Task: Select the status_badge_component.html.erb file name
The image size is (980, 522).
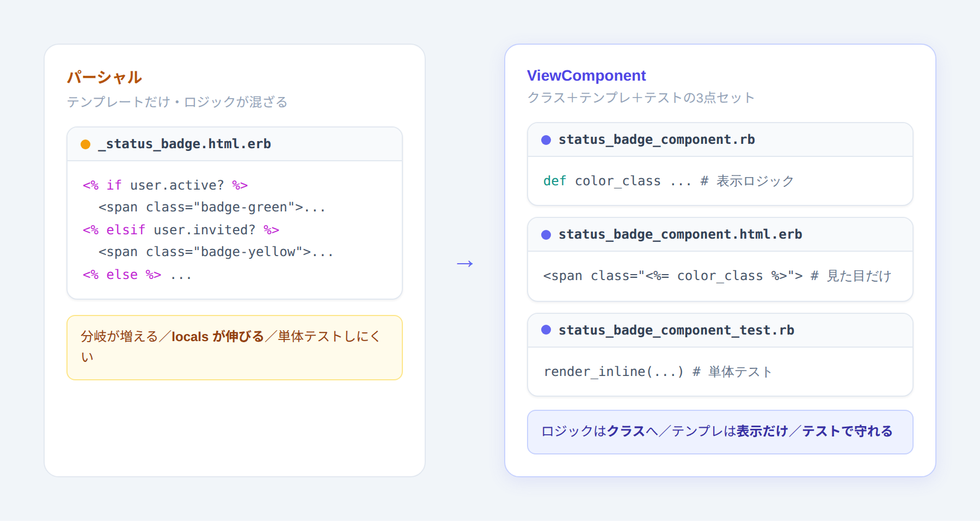Action: (680, 234)
